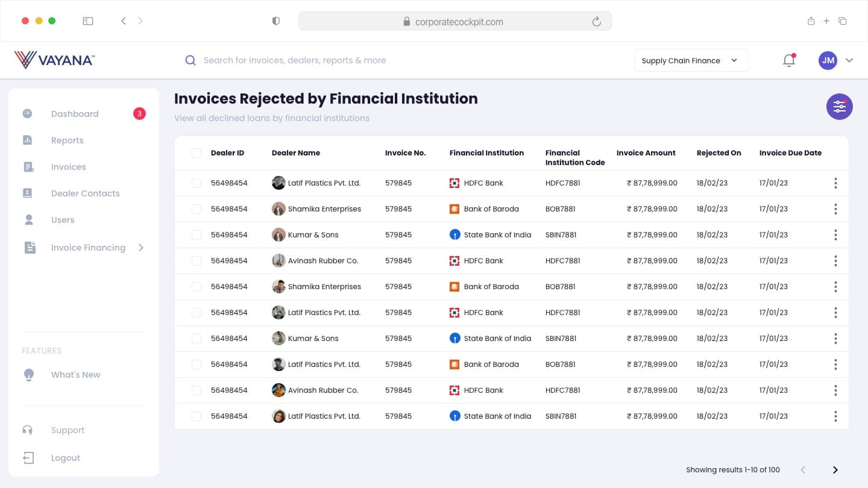Click the Users person icon

[x=28, y=220]
